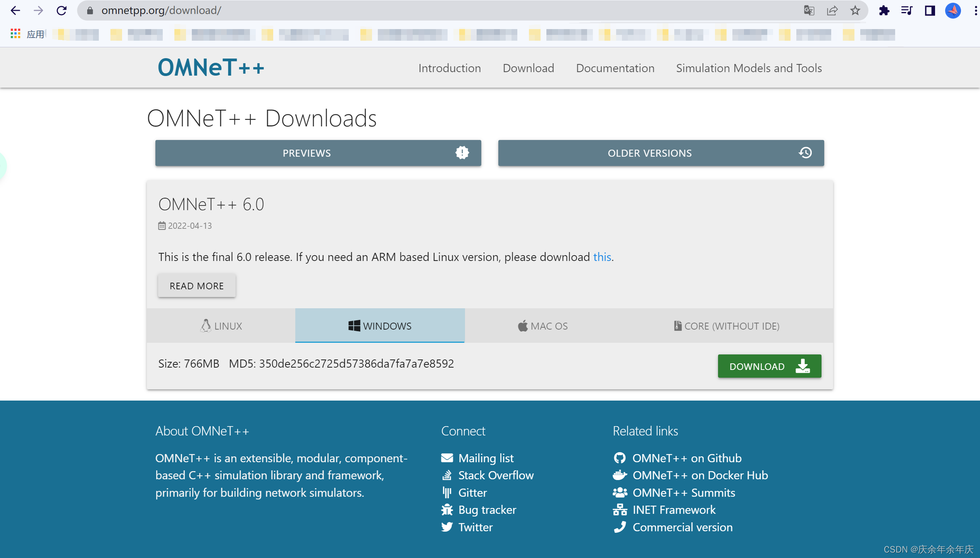Open the Introduction menu item
Viewport: 980px width, 558px height.
click(450, 68)
